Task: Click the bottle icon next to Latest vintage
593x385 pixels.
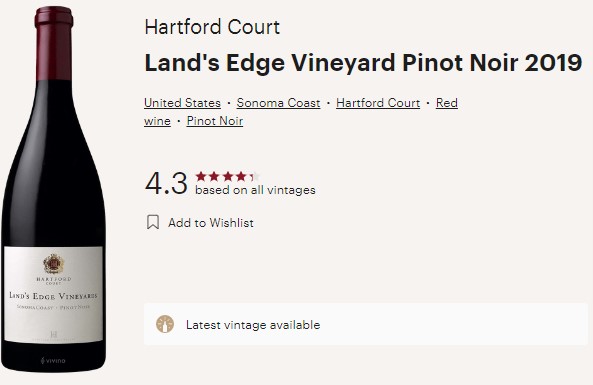Action: point(165,324)
